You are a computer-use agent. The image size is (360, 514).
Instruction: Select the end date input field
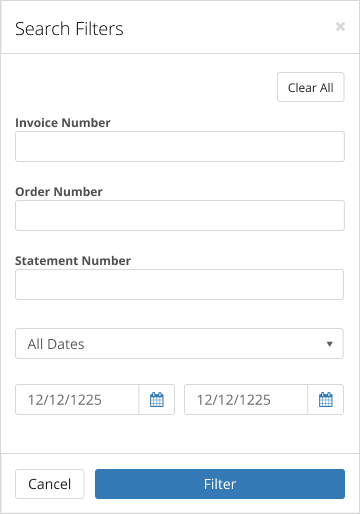(x=246, y=400)
